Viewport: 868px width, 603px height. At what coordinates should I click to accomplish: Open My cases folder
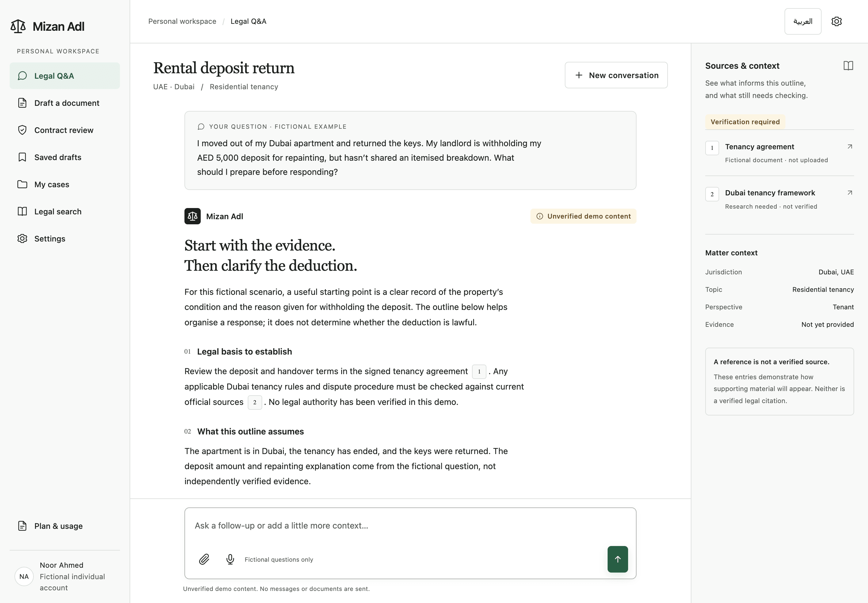coord(64,185)
